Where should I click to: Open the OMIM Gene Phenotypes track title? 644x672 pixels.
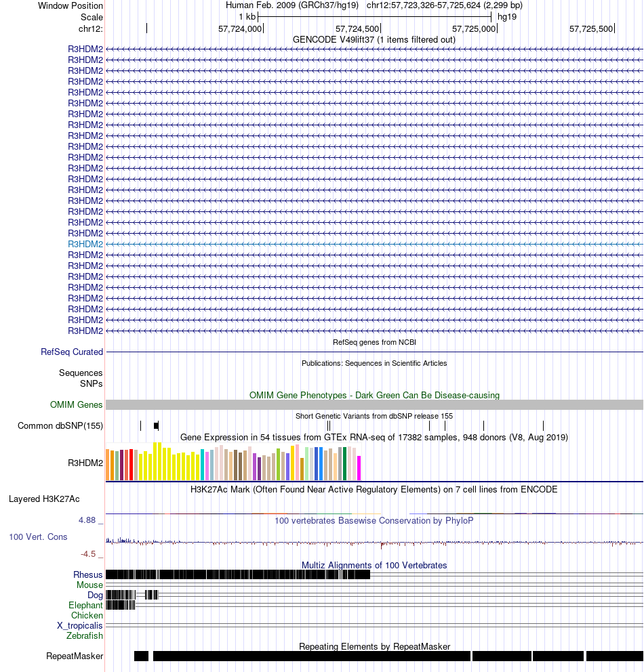point(374,395)
